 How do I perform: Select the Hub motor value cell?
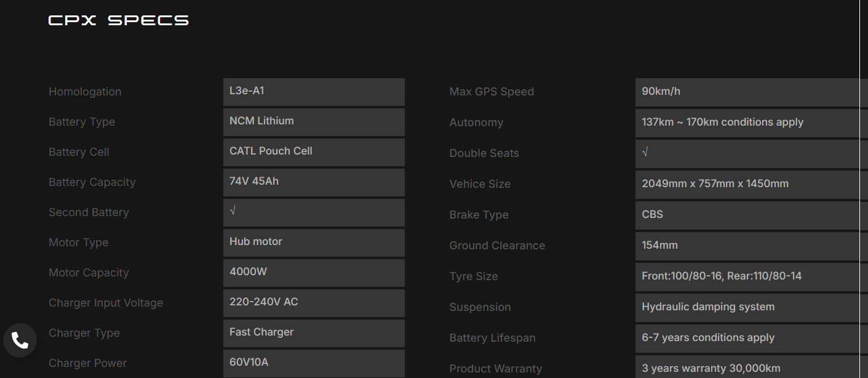[314, 243]
